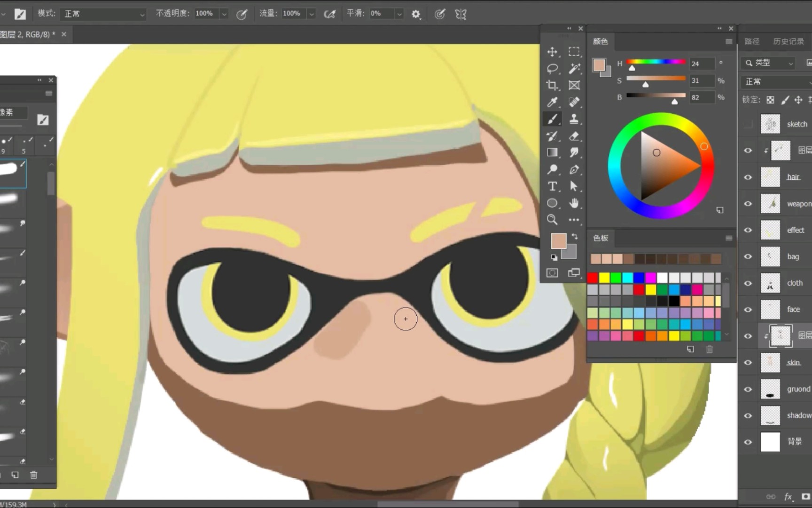Image resolution: width=812 pixels, height=508 pixels.
Task: Select the History Brush tool
Action: 552,136
